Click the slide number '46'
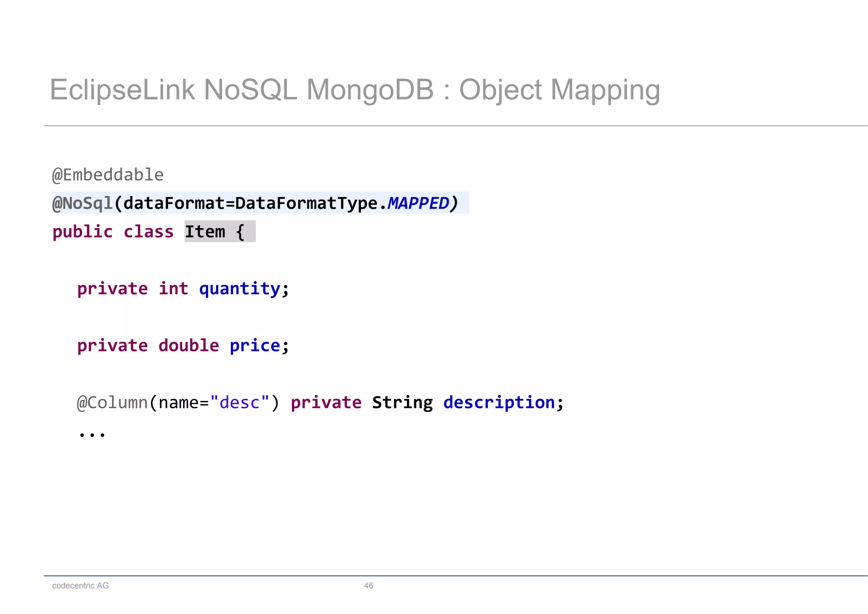The image size is (868, 614). (x=368, y=586)
